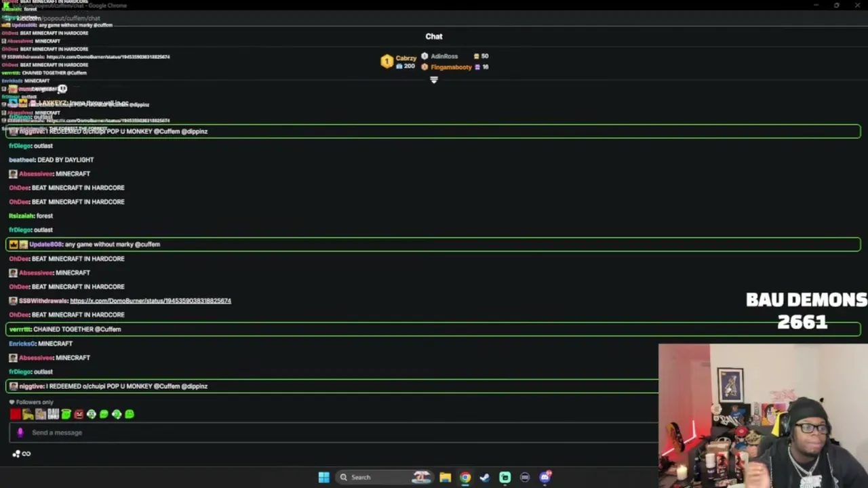Open Discord from the taskbar
The image size is (868, 488).
click(545, 477)
